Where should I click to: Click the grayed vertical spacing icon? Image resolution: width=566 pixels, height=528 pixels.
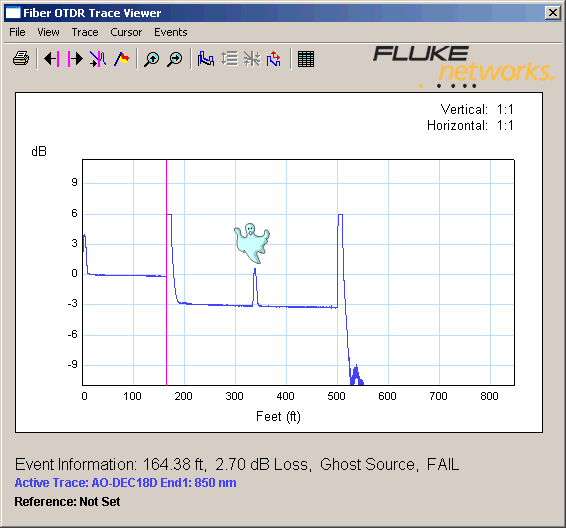click(229, 58)
